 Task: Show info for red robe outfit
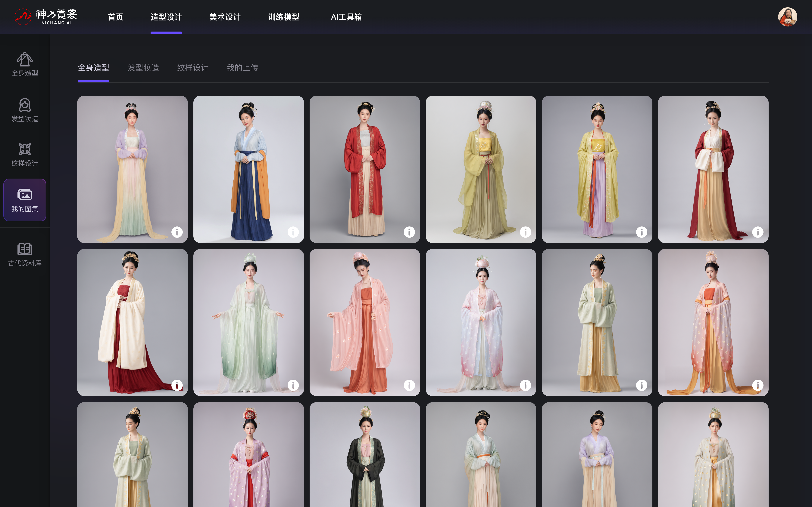click(x=409, y=232)
